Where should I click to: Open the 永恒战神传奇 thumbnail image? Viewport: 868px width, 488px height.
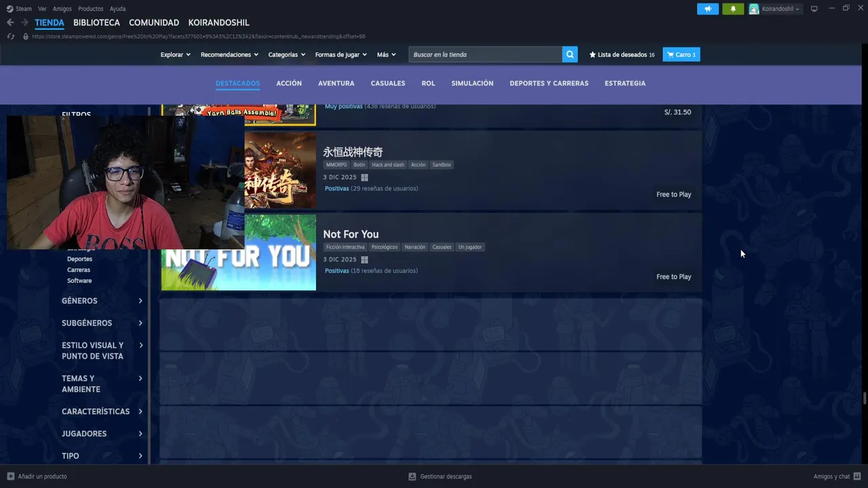280,169
